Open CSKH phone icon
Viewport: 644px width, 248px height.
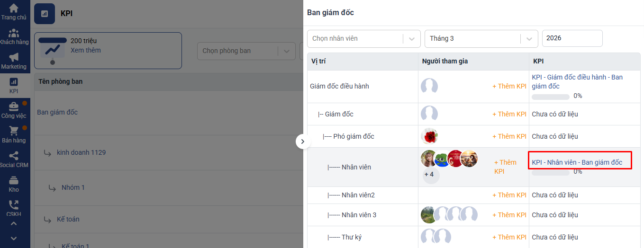14,205
